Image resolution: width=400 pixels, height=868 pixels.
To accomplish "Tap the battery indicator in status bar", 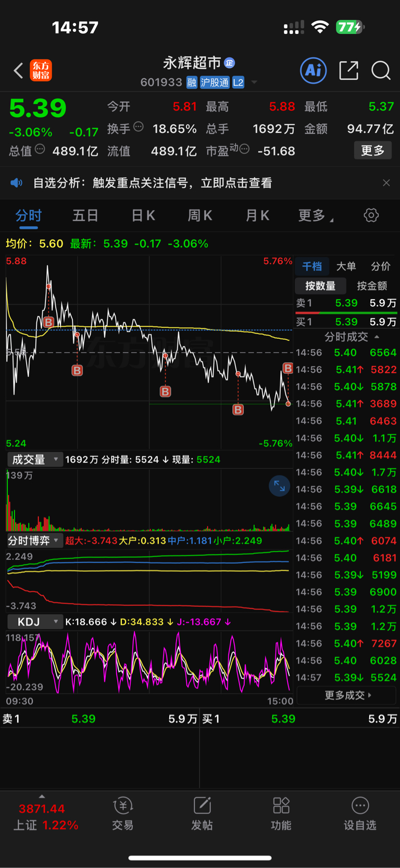I will [x=351, y=27].
